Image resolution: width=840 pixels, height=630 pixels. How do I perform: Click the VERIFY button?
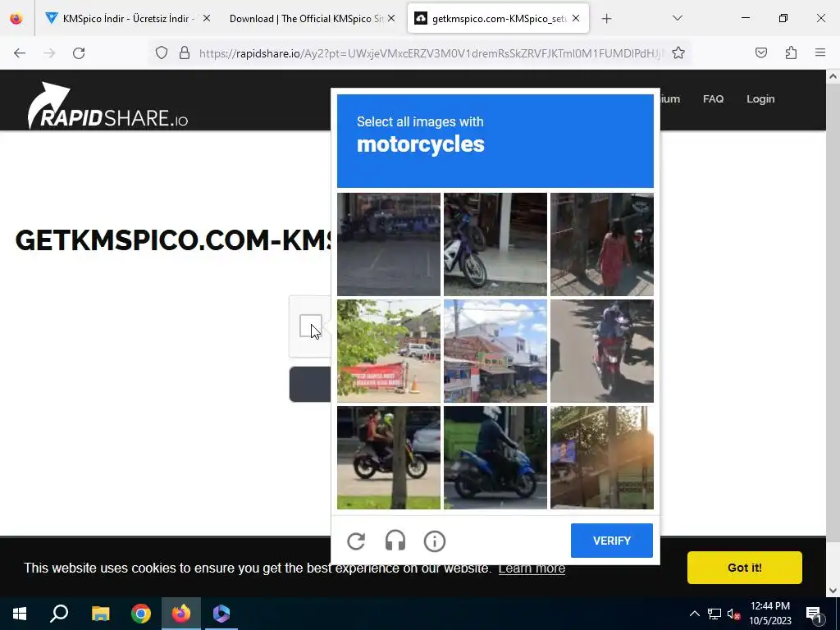[612, 541]
